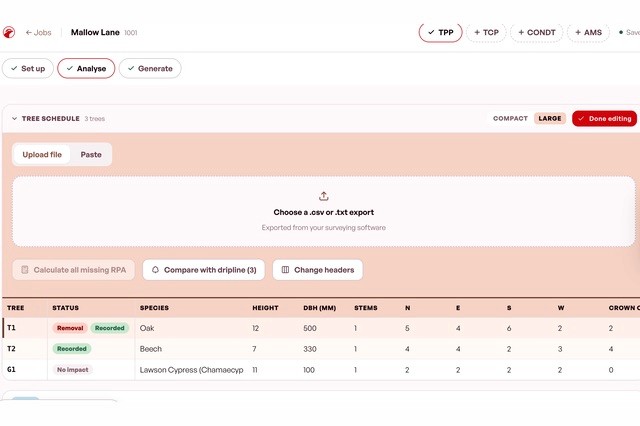Click the plus icon on the AMS pill
Image resolution: width=640 pixels, height=426 pixels.
click(x=578, y=32)
